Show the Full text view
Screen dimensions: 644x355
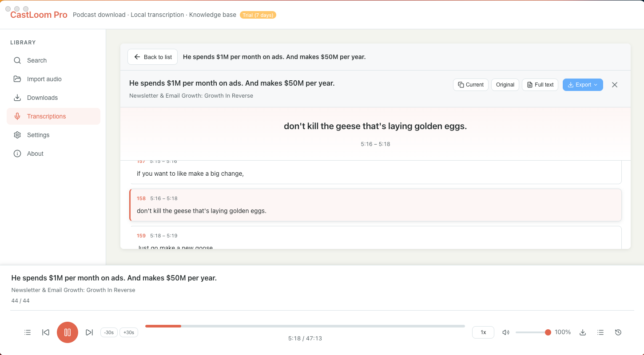click(x=540, y=85)
